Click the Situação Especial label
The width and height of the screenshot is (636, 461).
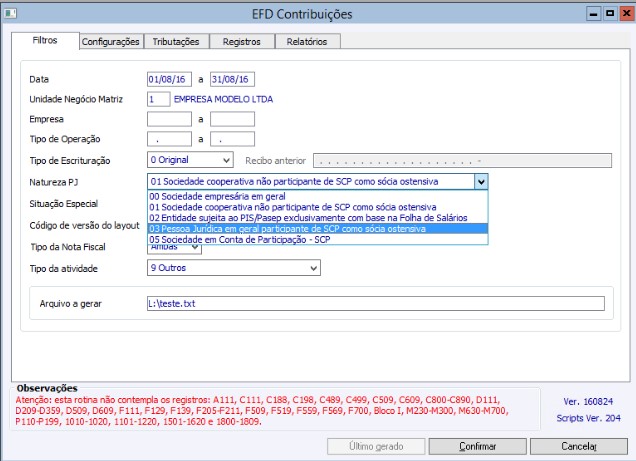click(x=64, y=204)
